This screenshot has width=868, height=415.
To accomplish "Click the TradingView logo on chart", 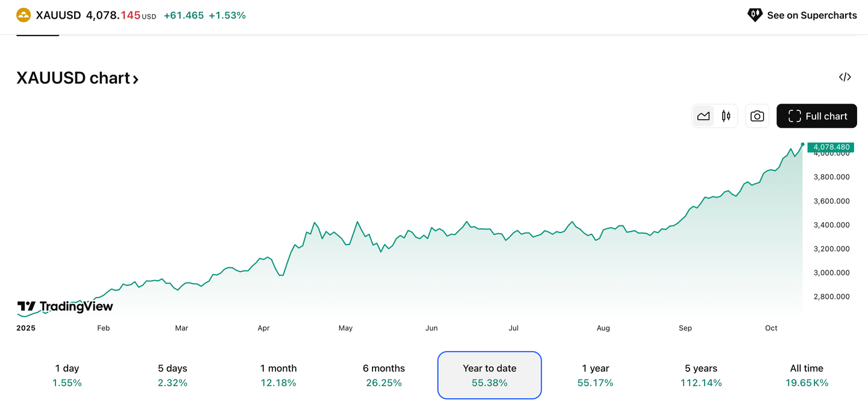I will click(65, 307).
